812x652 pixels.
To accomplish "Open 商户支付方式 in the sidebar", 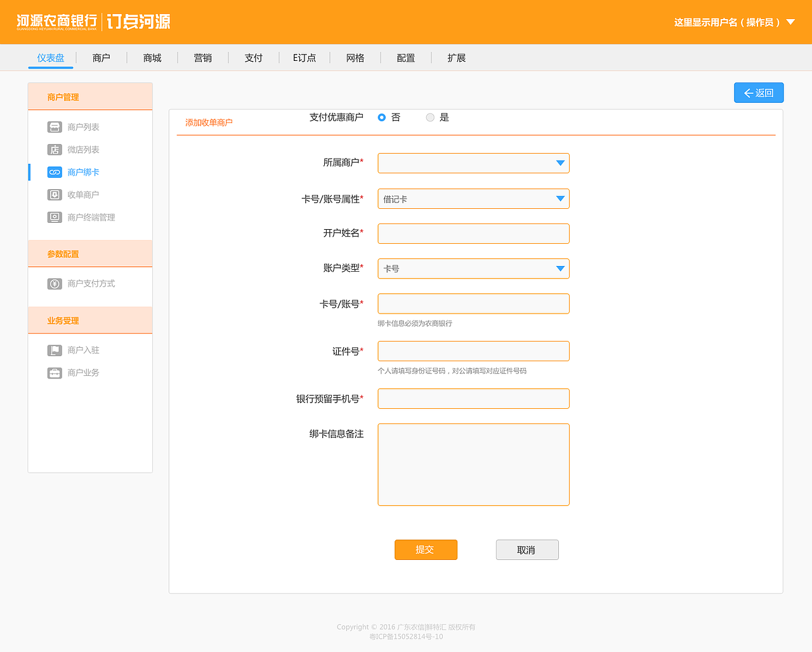I will (x=91, y=284).
